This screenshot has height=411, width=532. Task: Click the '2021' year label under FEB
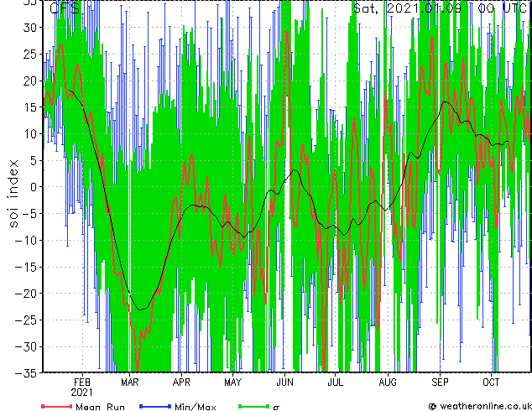pos(81,393)
